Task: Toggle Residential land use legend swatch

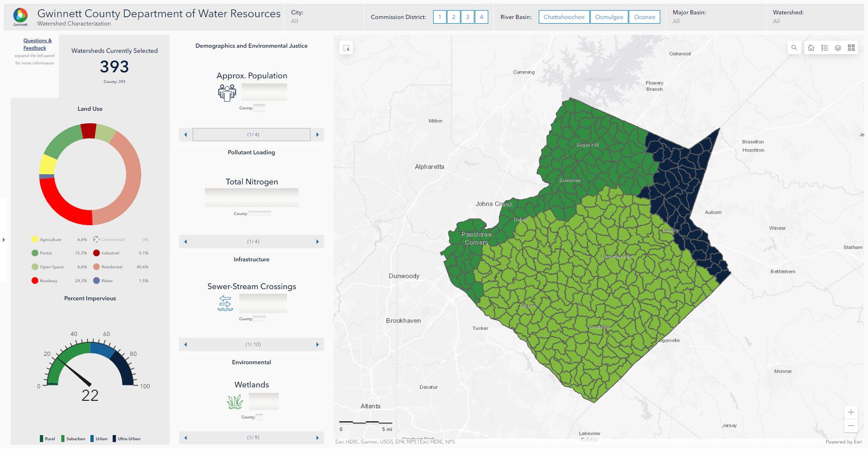Action: [96, 267]
